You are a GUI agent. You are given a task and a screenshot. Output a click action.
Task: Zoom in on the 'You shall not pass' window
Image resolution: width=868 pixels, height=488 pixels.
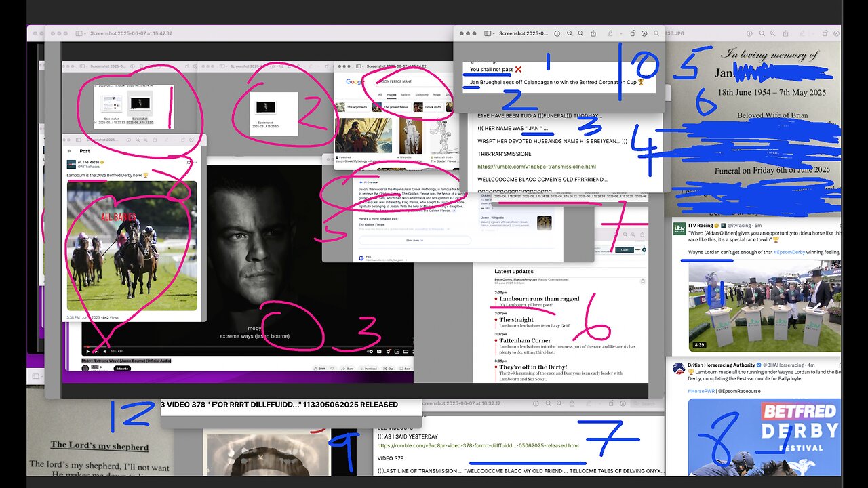(x=580, y=33)
